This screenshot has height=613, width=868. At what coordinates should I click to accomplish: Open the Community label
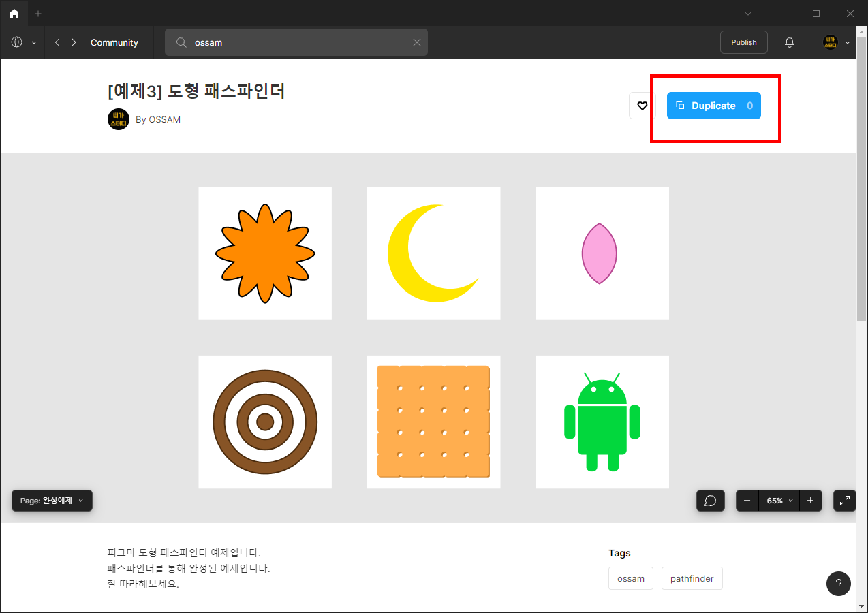[114, 42]
